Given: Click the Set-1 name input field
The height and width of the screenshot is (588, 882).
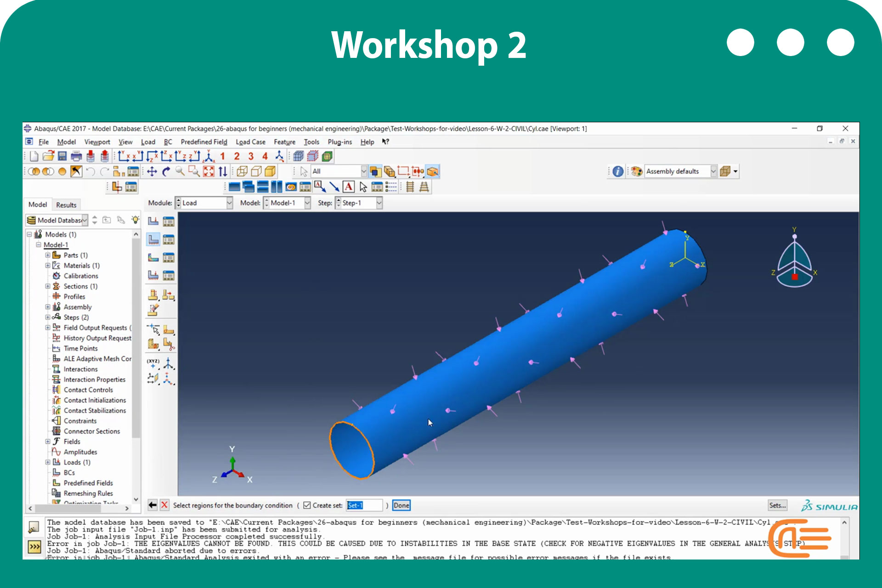Looking at the screenshot, I should pos(364,505).
